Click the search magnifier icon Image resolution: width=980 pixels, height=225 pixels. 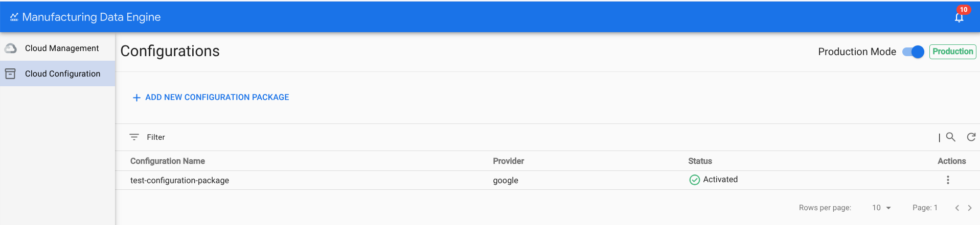tap(950, 137)
